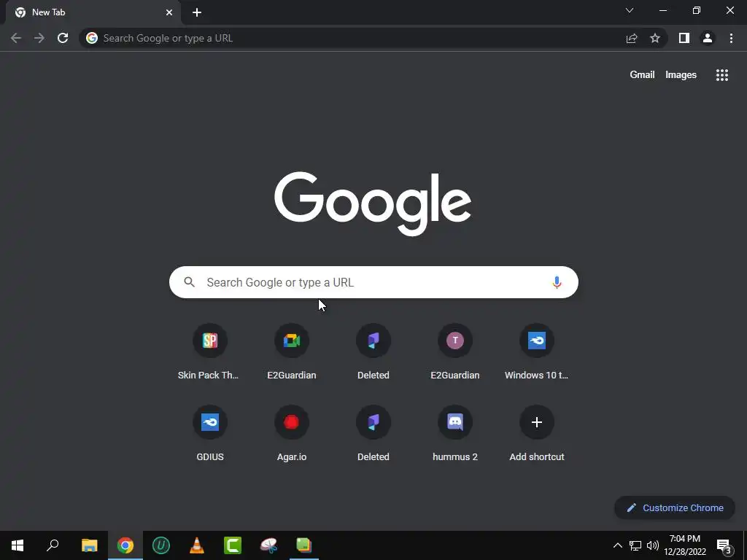Select the New Tab browser tab
Screen dimensions: 747x560
point(93,12)
